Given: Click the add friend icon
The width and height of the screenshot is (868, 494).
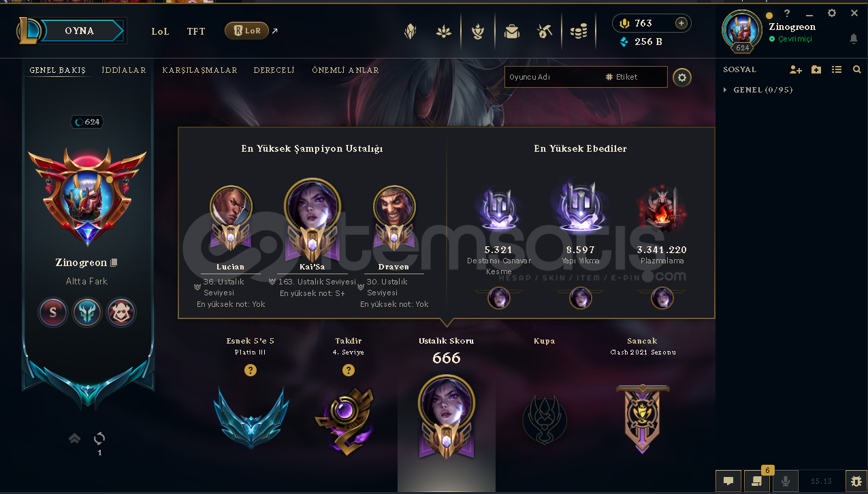Looking at the screenshot, I should point(796,69).
